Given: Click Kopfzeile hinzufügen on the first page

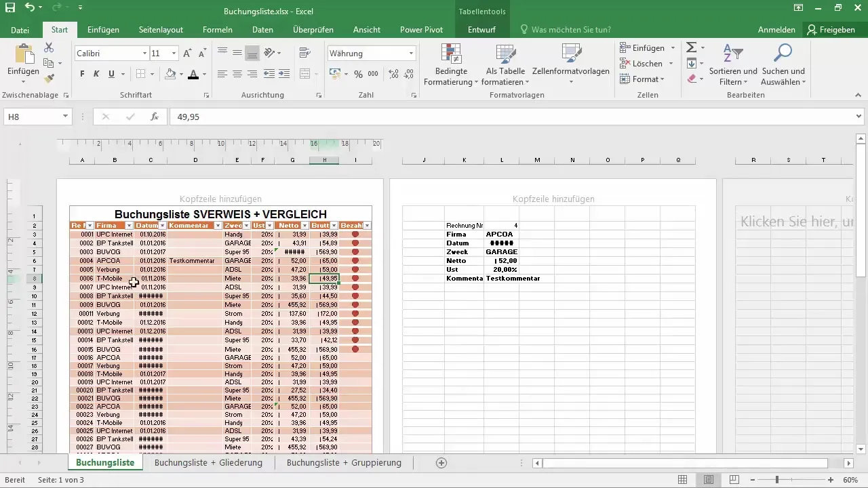Looking at the screenshot, I should pyautogui.click(x=220, y=199).
